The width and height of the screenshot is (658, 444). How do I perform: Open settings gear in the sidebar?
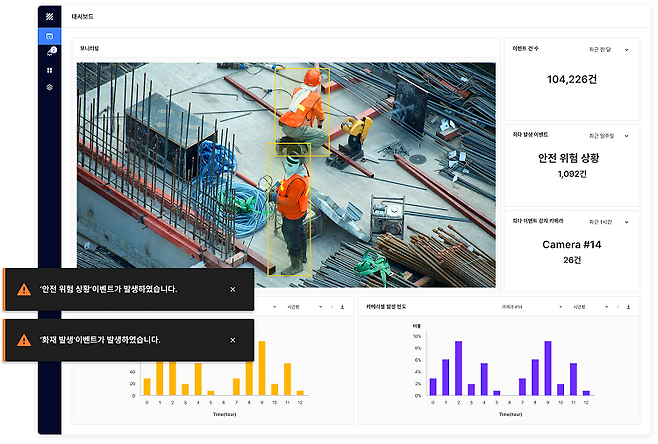point(49,88)
